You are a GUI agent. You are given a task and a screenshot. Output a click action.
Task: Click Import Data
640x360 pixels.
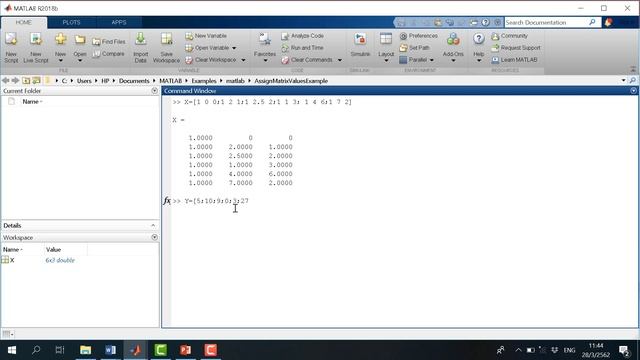[x=140, y=48]
